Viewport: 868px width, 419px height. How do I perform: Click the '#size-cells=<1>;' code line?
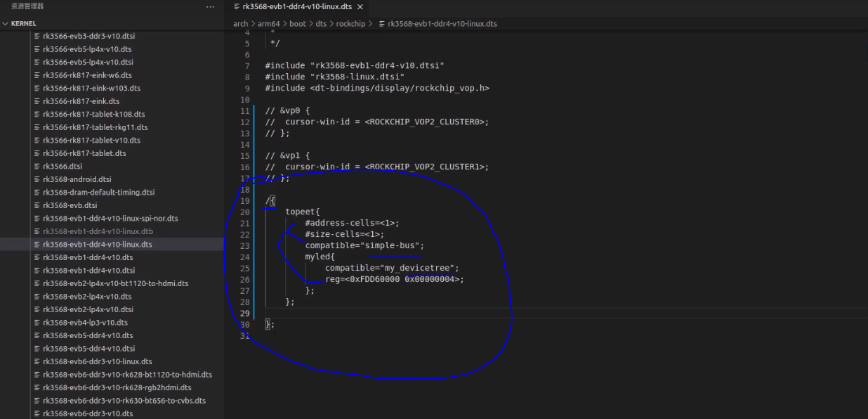pyautogui.click(x=345, y=234)
